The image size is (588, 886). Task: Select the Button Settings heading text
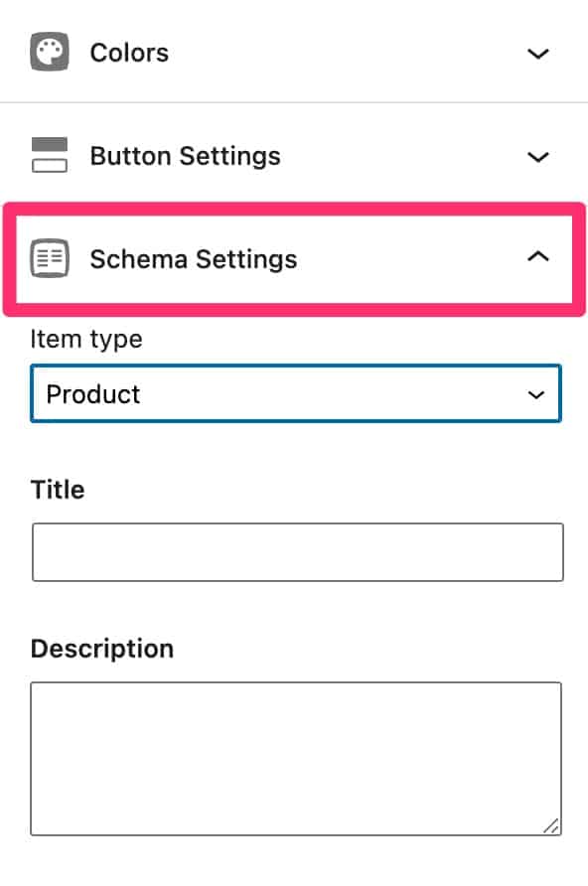[x=186, y=156]
